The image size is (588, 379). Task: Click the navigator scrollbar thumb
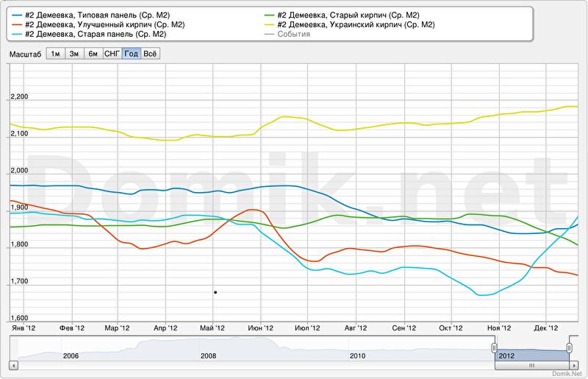532,364
